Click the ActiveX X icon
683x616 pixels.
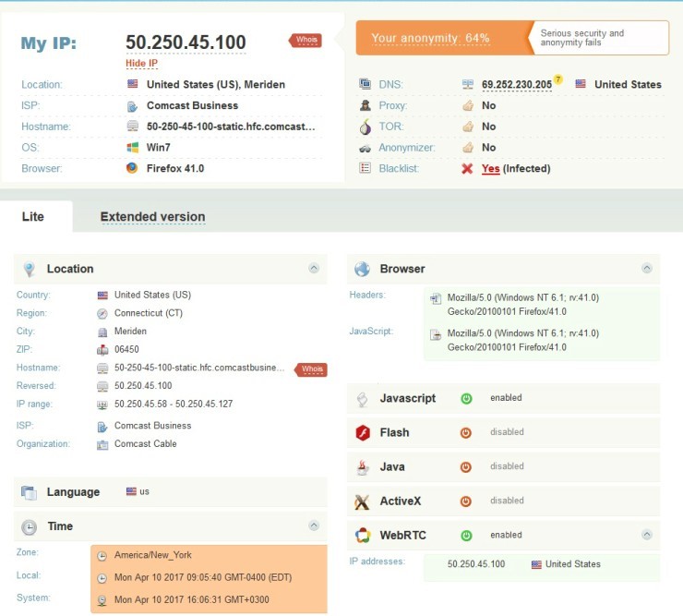363,501
